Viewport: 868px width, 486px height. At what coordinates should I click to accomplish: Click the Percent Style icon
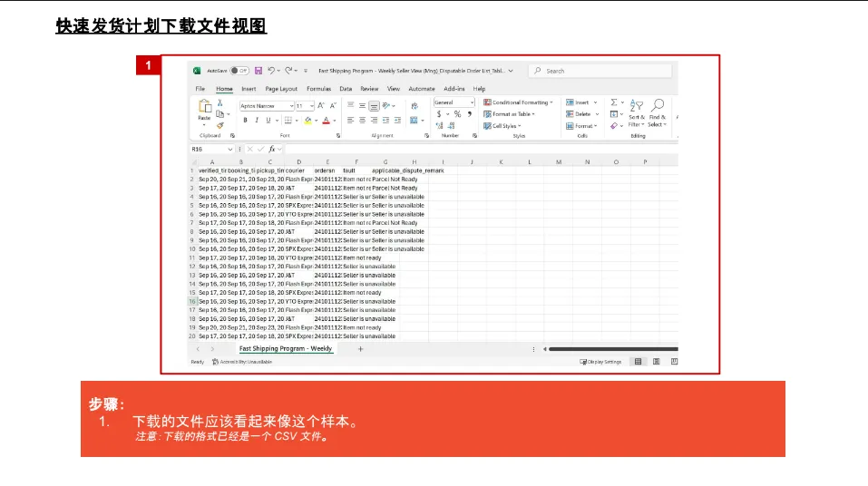pos(457,114)
